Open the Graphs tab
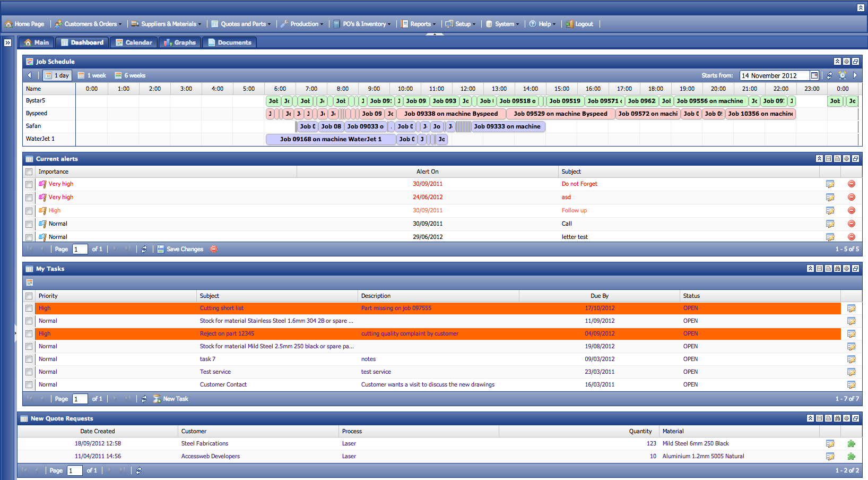 (x=180, y=42)
